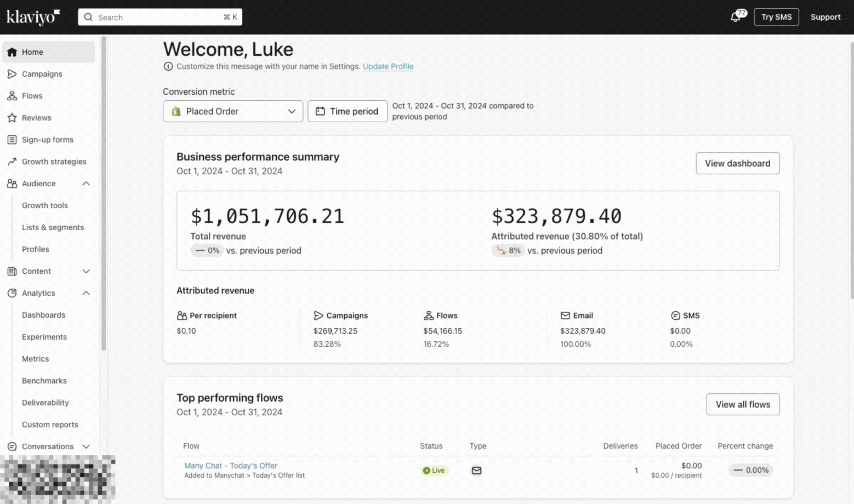Screen dimensions: 854x504
Task: Open the Placed Order conversion metric dropdown
Action: (233, 111)
